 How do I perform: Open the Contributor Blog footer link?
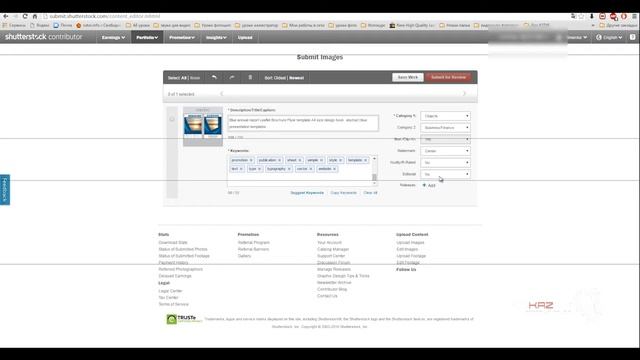[332, 289]
